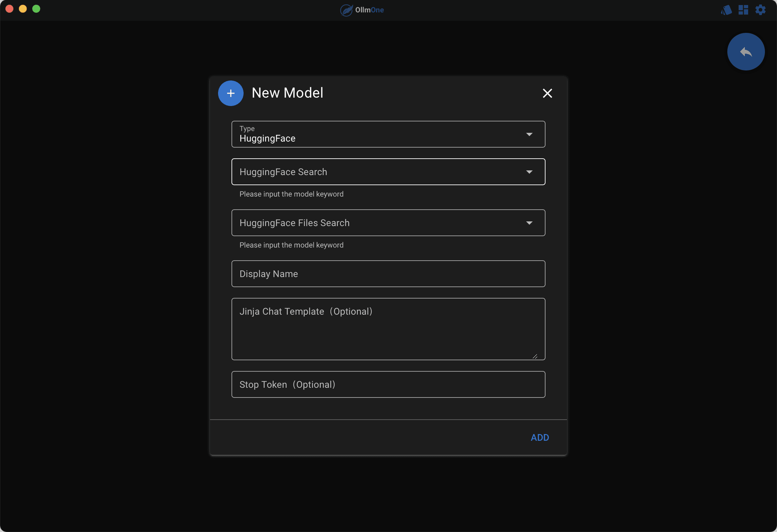
Task: Click the blue back arrow round button
Action: (746, 52)
